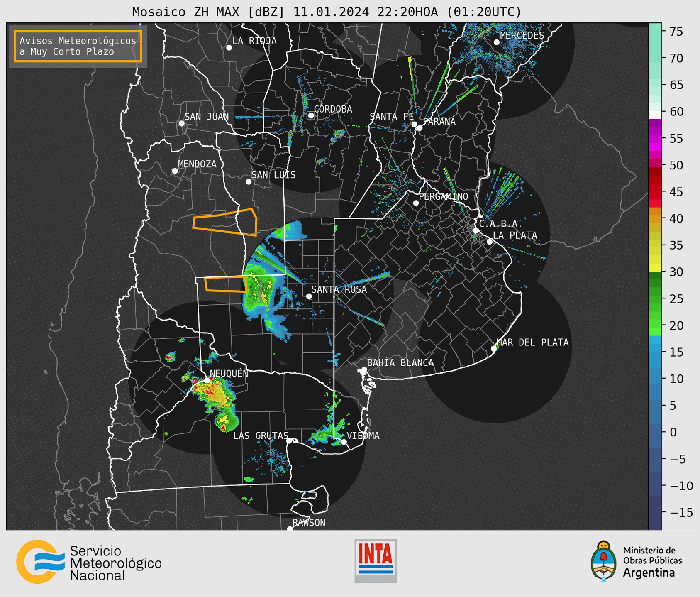The width and height of the screenshot is (700, 597).
Task: Click the Avisos Meteorológicos a Muy Corto Plazo legend box
Action: pyautogui.click(x=78, y=46)
